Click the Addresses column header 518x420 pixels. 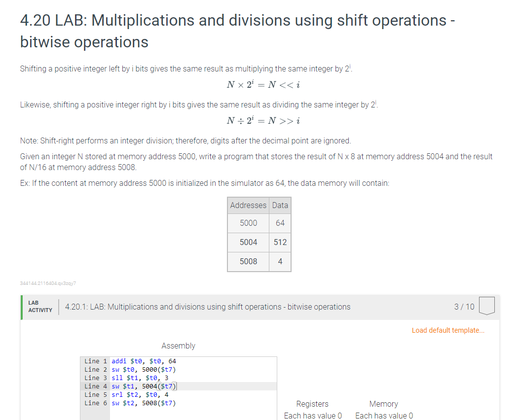coord(248,205)
